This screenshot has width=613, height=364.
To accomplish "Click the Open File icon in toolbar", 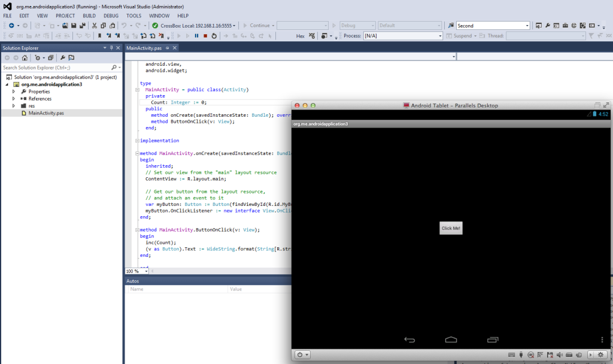I will [x=65, y=25].
